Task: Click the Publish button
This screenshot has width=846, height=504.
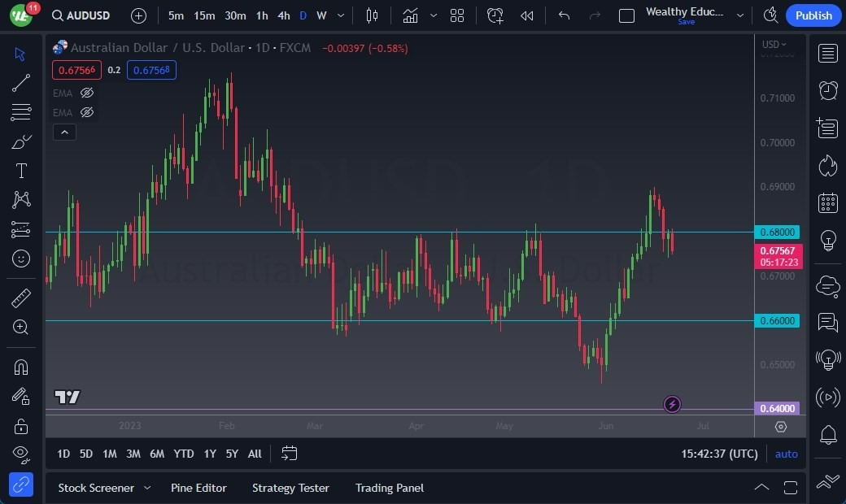Action: coord(813,15)
